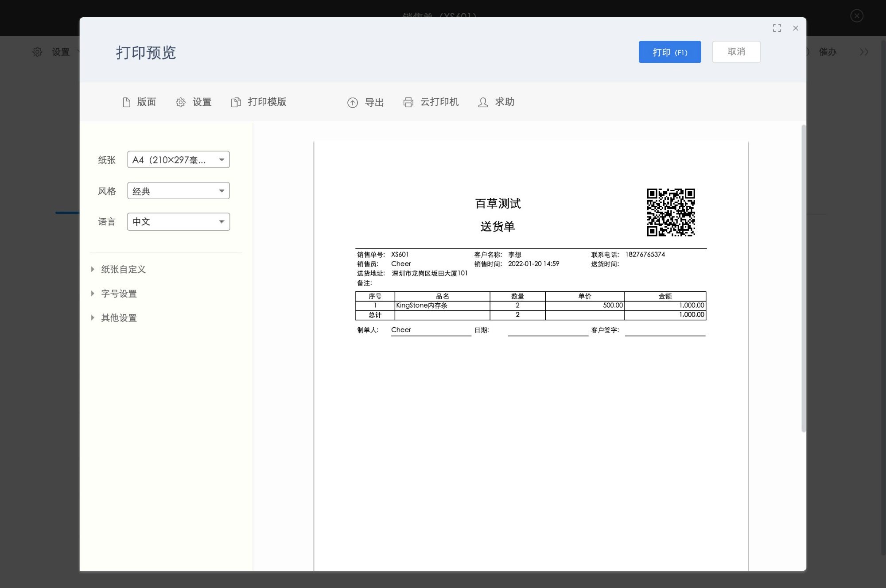The image size is (886, 588).
Task: Click the double-chevron icon in the background window
Action: point(864,52)
